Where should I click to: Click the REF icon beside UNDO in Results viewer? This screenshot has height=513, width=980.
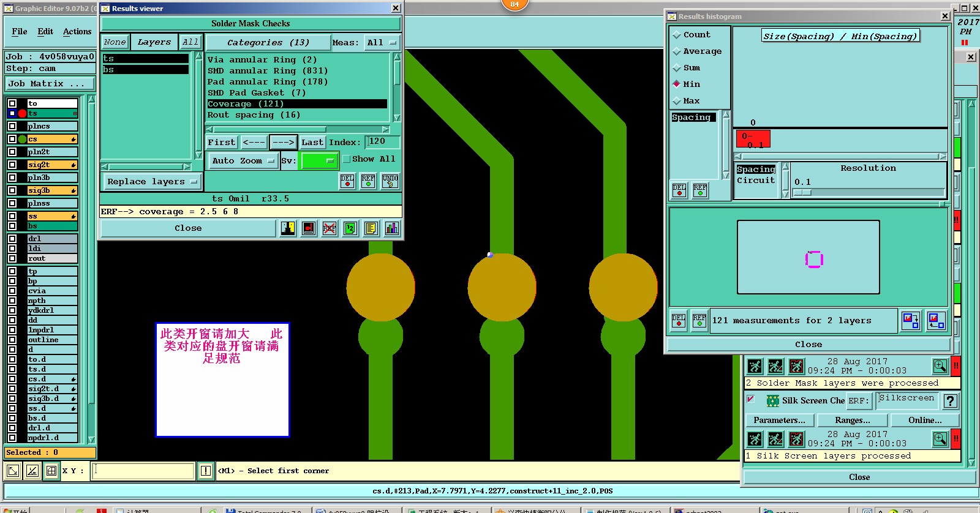click(x=368, y=181)
